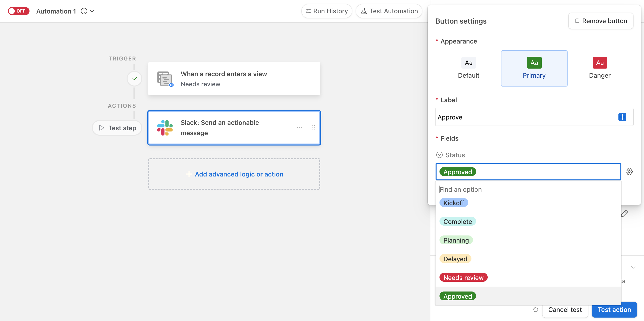Toggle the automation OFF switch on
This screenshot has width=644, height=321.
click(x=18, y=11)
